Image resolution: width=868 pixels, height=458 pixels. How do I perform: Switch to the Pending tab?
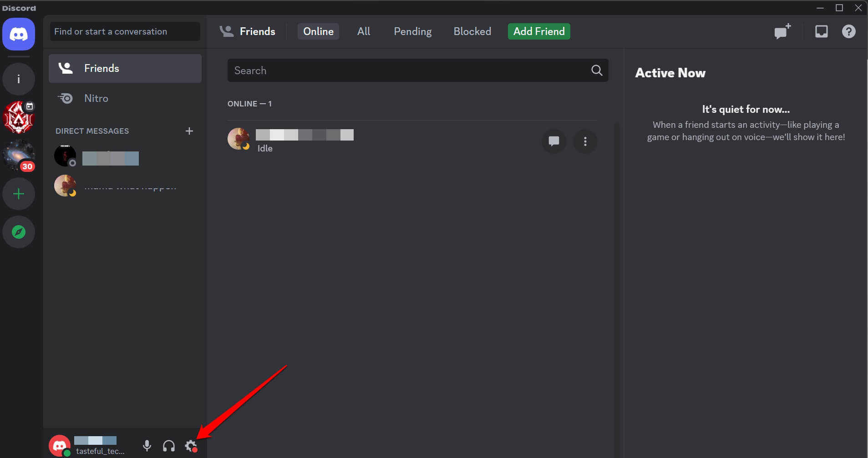click(x=412, y=31)
